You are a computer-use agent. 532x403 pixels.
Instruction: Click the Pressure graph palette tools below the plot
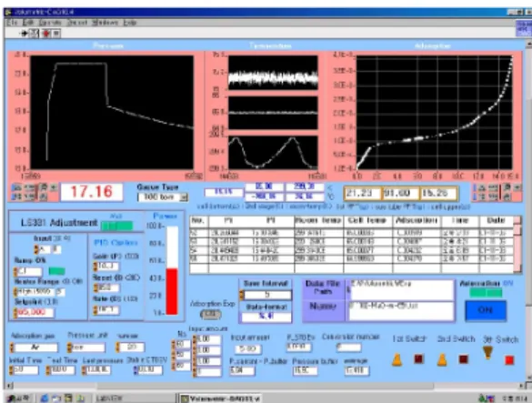pos(34,192)
